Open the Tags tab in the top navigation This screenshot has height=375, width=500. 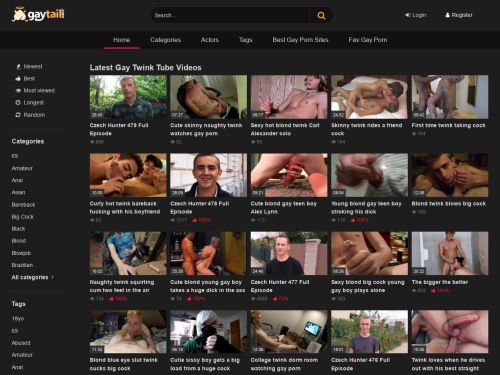click(245, 40)
